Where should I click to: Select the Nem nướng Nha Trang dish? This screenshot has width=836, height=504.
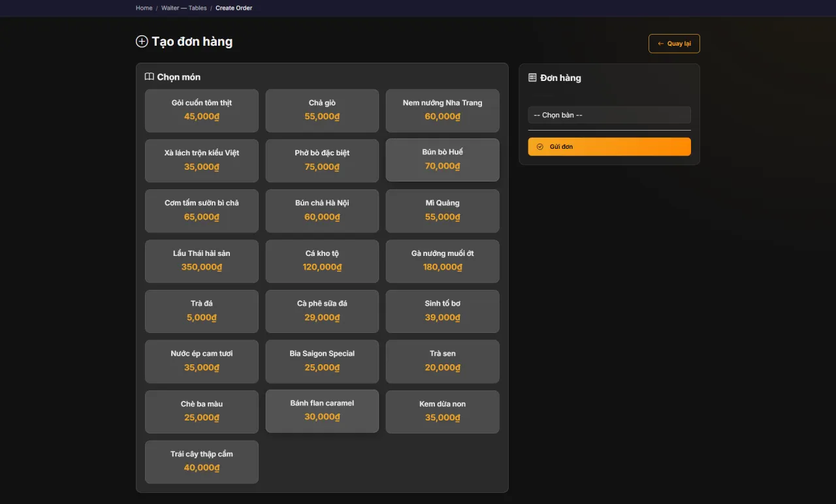[443, 111]
